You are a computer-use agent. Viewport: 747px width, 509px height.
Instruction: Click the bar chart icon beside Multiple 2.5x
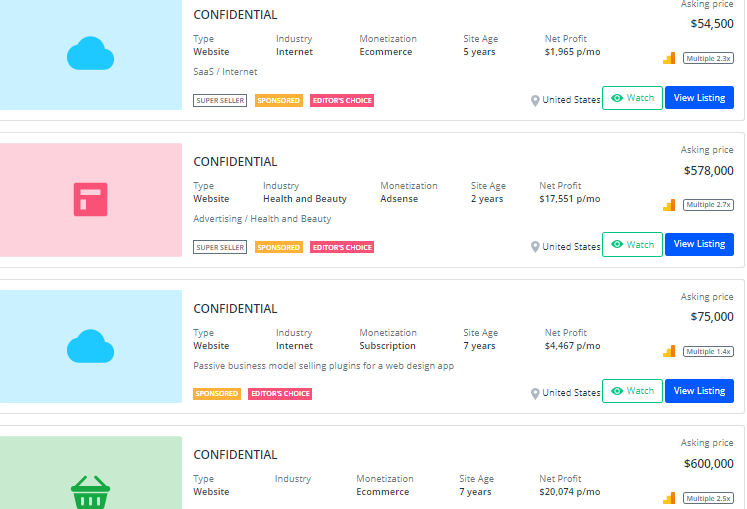point(669,498)
